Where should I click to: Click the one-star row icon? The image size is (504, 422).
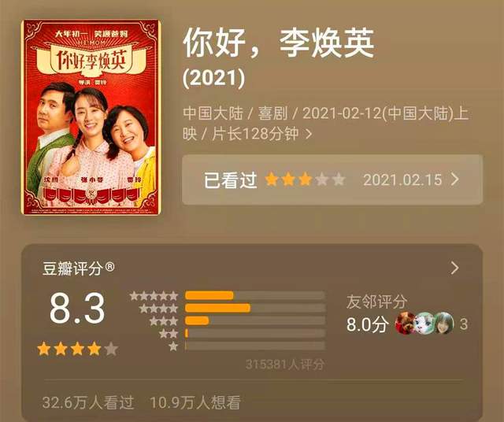[173, 346]
